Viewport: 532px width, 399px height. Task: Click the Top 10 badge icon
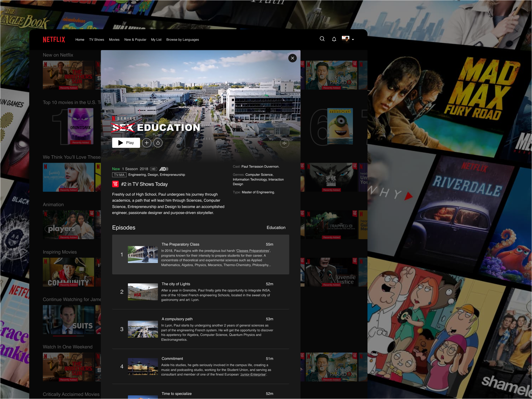pyautogui.click(x=115, y=184)
